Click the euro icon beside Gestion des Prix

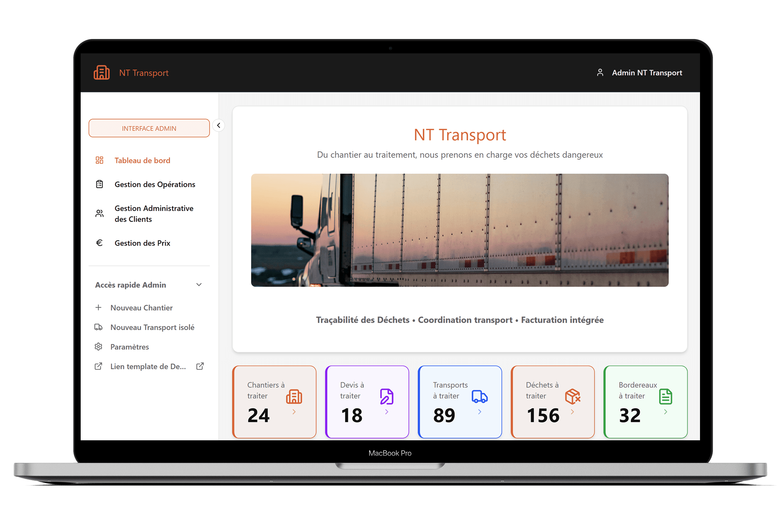click(x=99, y=243)
